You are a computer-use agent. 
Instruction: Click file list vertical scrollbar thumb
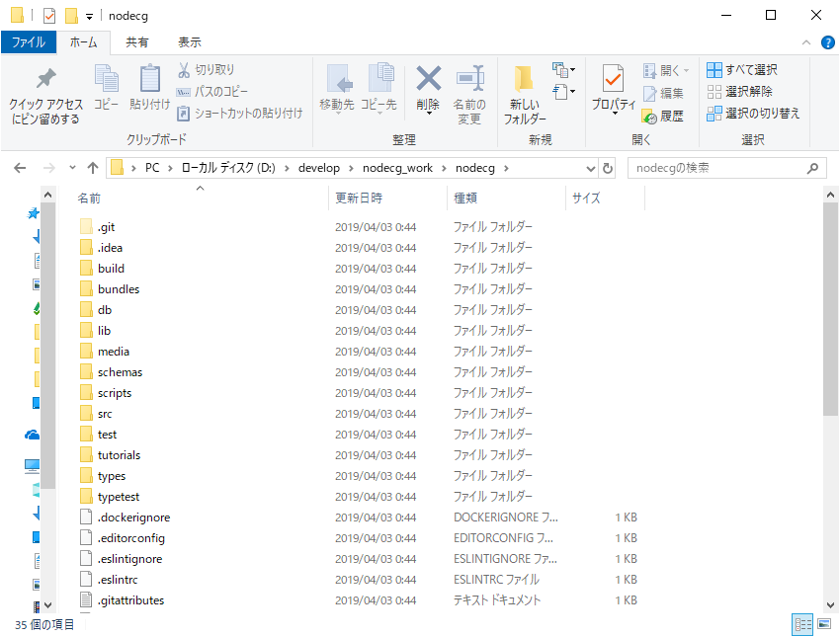(830, 309)
